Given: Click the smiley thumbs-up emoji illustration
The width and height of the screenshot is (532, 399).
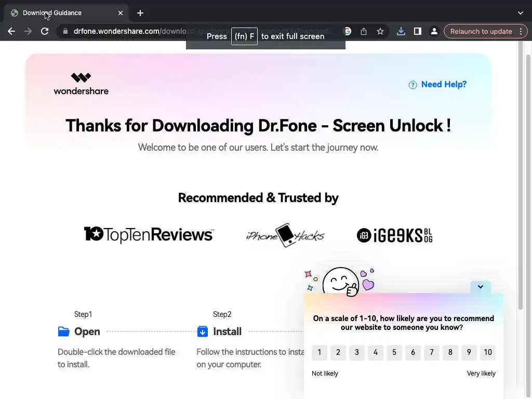Looking at the screenshot, I should [341, 282].
